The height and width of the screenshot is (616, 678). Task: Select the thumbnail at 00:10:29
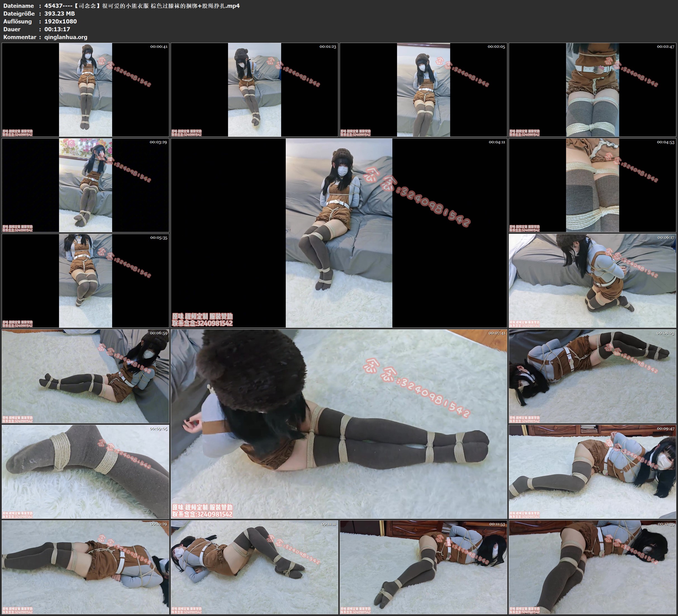point(85,567)
